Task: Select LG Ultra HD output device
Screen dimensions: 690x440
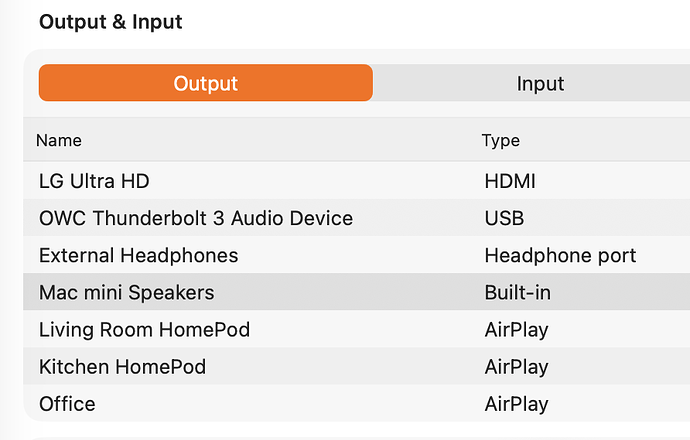Action: point(94,181)
